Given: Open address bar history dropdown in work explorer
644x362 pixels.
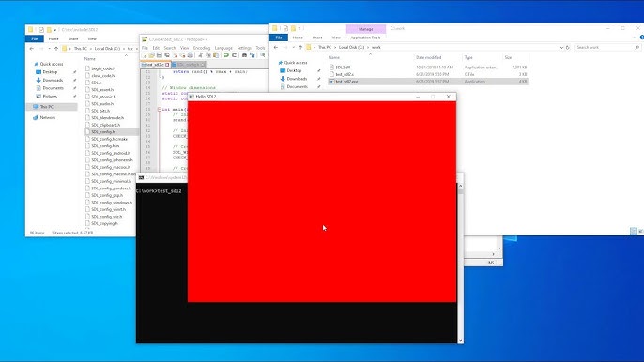Looking at the screenshot, I should coord(561,47).
